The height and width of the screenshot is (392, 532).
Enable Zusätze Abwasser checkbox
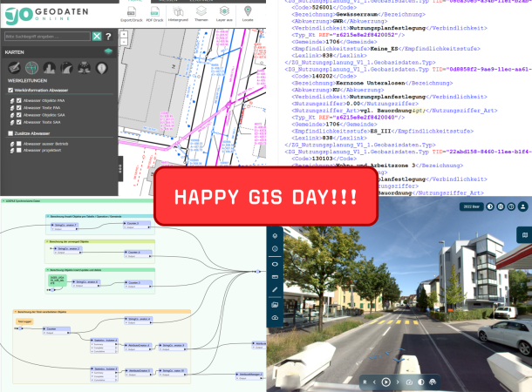tap(10, 132)
